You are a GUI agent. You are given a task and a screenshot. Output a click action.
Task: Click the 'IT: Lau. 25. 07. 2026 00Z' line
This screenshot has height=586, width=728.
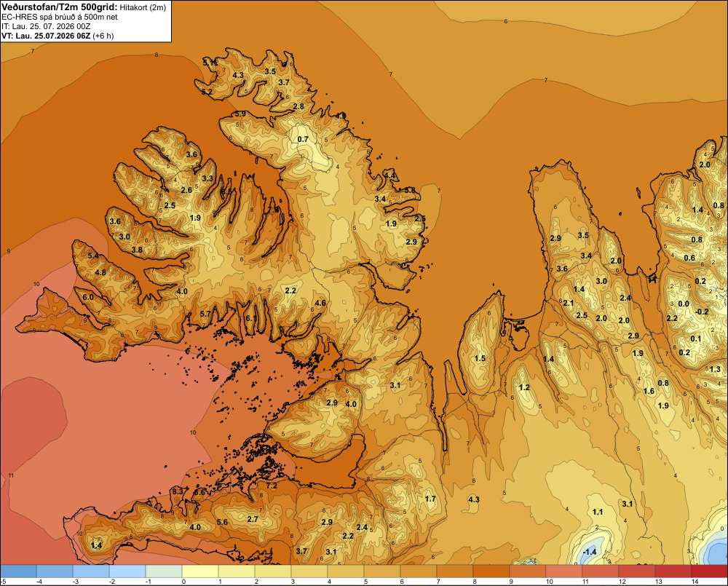click(x=46, y=26)
